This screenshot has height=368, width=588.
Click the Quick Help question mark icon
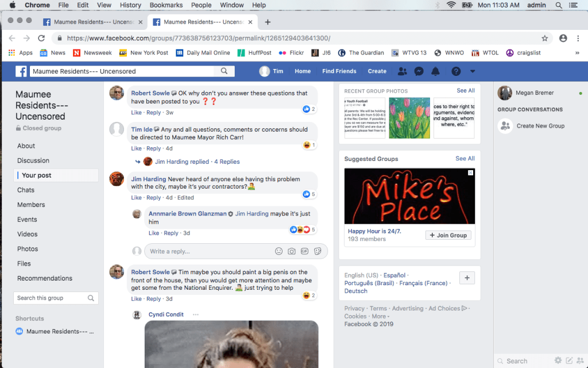[x=456, y=71]
